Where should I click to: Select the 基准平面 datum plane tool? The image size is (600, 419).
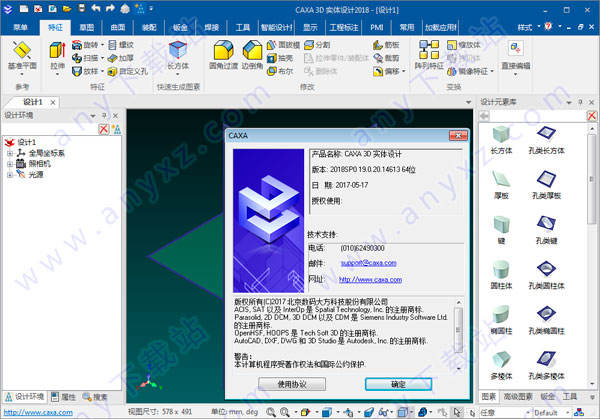point(22,57)
